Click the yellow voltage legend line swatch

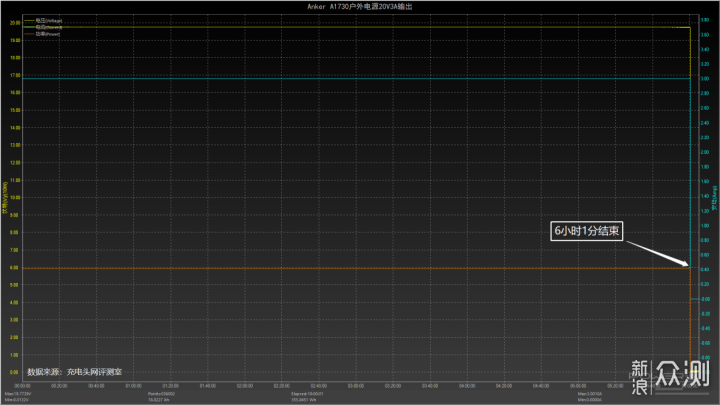pyautogui.click(x=29, y=21)
